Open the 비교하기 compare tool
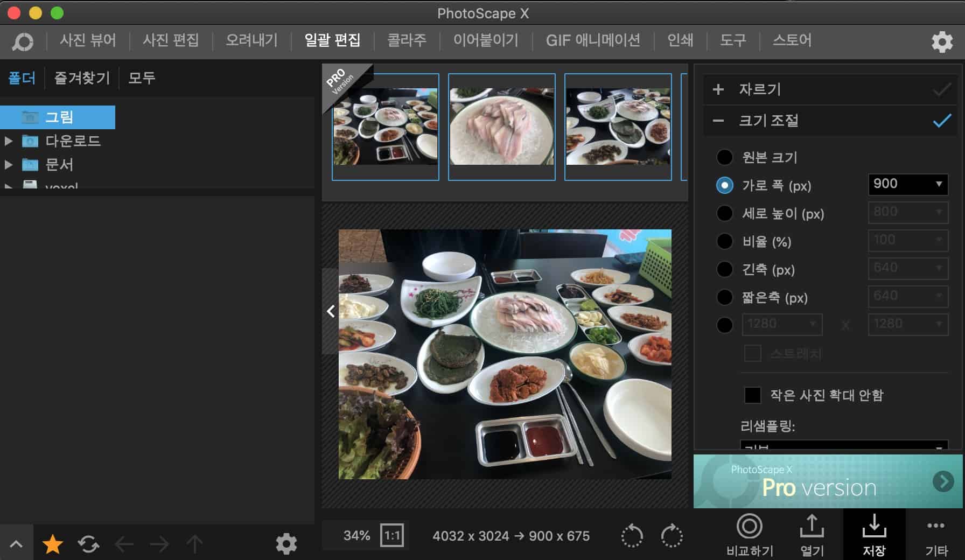The image size is (965, 560). tap(750, 535)
